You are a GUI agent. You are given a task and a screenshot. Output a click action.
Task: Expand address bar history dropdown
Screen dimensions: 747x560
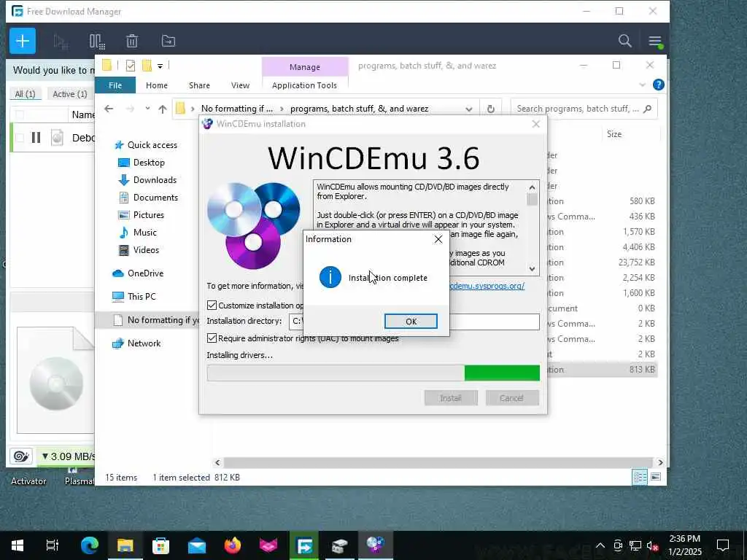coord(469,109)
